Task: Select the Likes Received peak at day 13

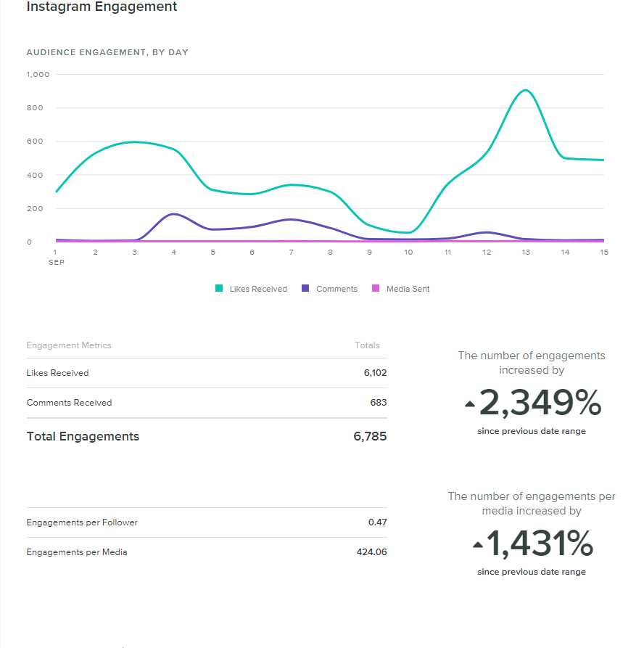Action: click(x=526, y=90)
